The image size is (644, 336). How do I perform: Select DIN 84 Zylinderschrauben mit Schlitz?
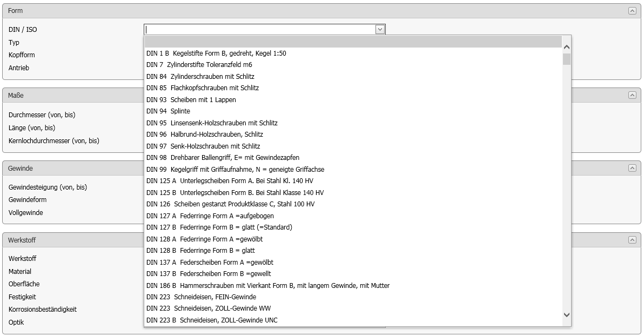click(200, 77)
